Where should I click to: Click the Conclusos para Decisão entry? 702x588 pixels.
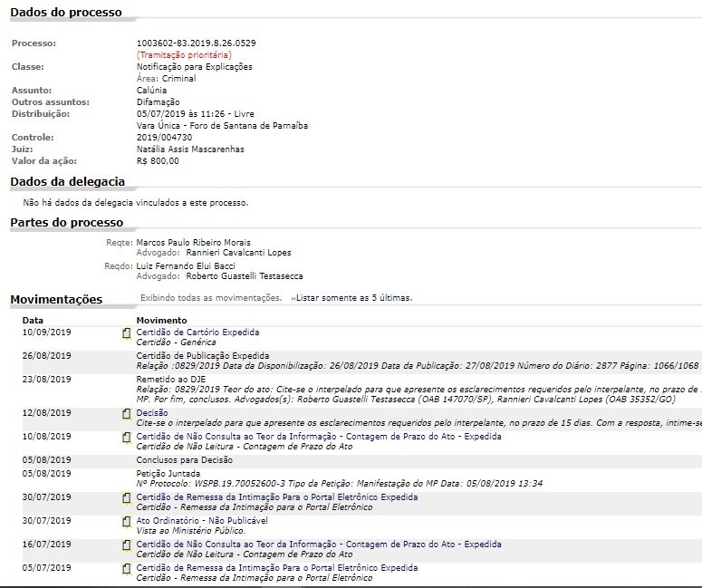point(185,460)
